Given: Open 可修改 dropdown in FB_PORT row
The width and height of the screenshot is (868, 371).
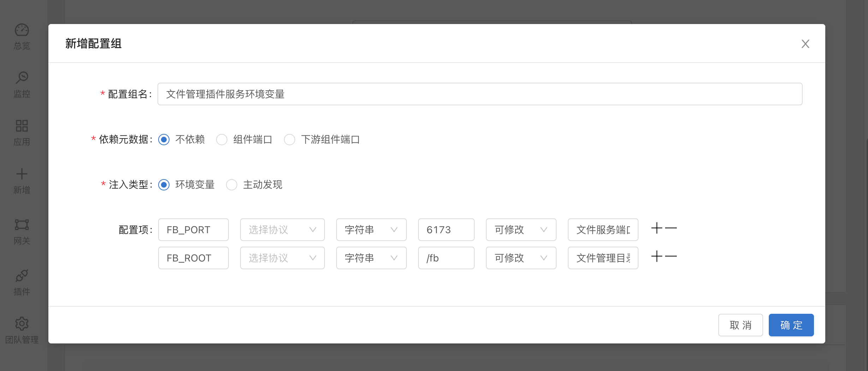Looking at the screenshot, I should 521,230.
